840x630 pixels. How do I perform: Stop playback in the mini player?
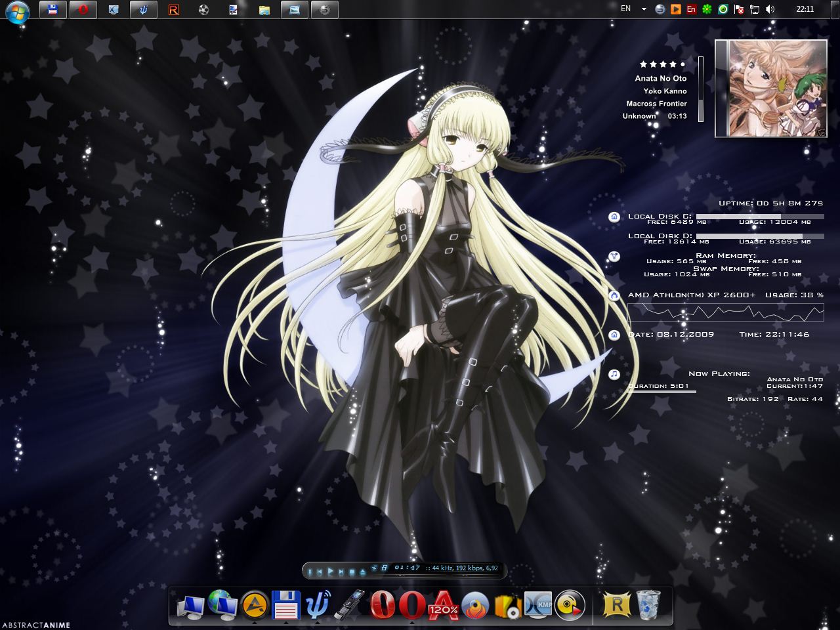(x=352, y=572)
